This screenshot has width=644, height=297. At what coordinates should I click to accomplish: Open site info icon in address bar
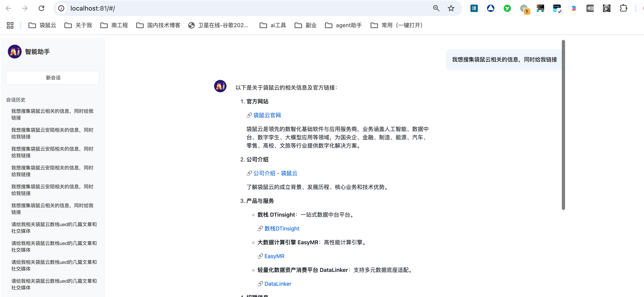point(61,8)
